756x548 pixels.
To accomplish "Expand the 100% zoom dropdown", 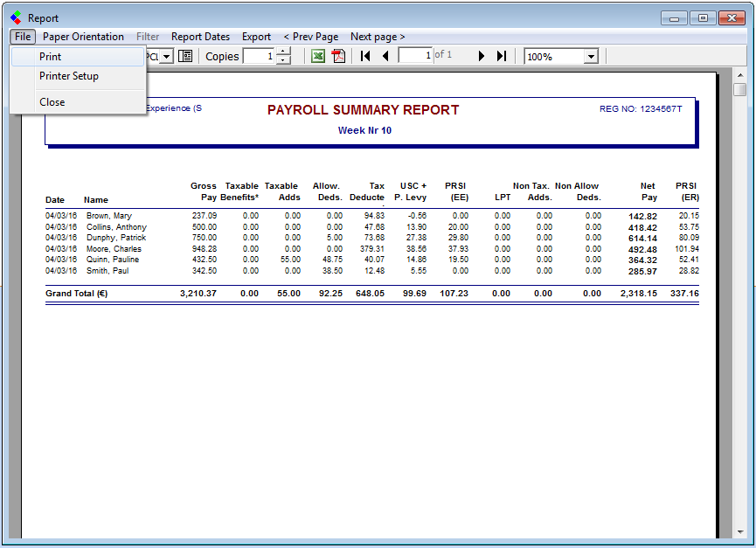I will click(x=591, y=57).
